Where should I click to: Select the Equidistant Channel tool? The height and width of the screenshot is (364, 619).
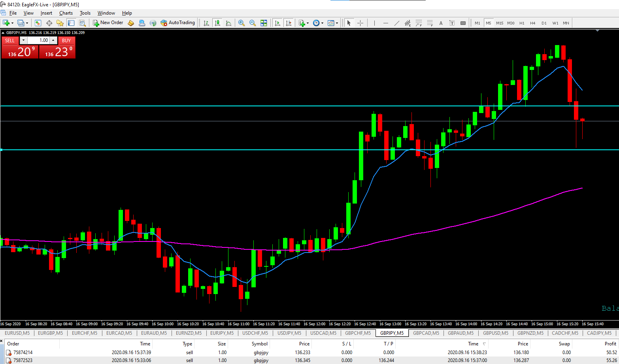pos(408,23)
